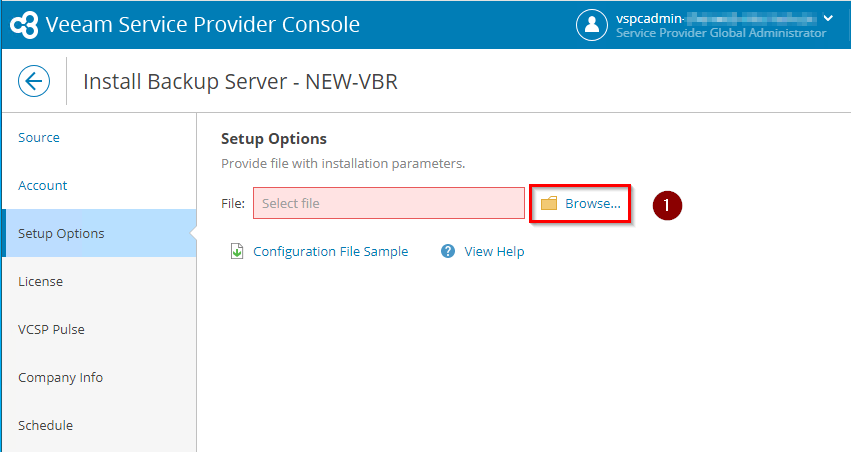Go to the Schedule step
851x452 pixels.
45,425
